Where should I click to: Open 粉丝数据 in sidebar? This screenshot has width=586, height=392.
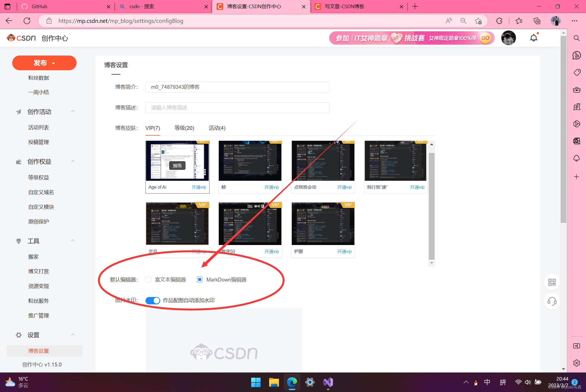pyautogui.click(x=38, y=78)
